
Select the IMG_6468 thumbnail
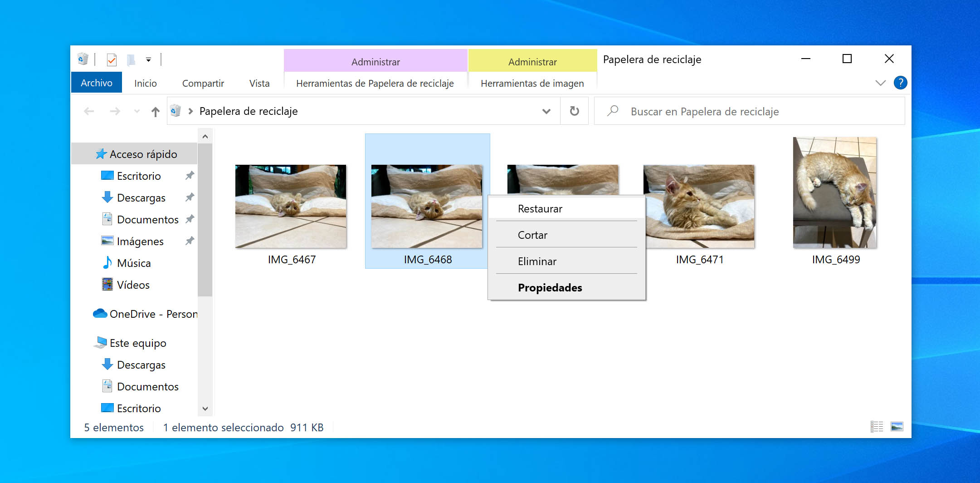tap(427, 206)
